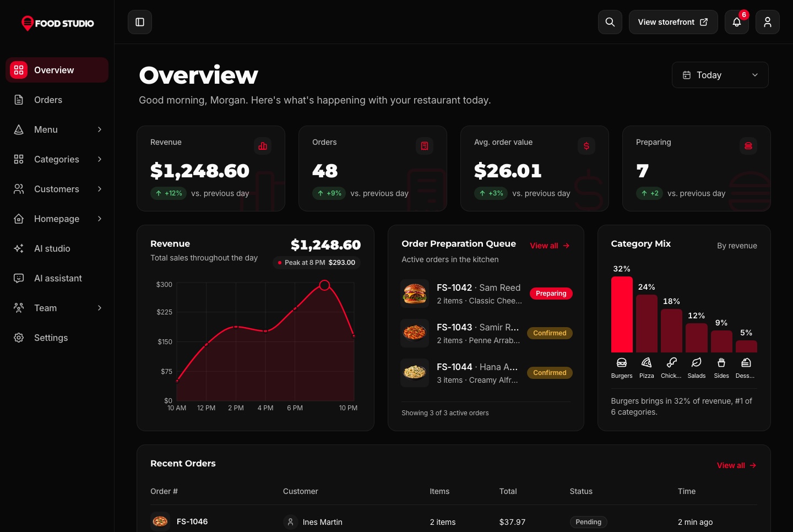Click the 32% Burgers revenue bar
Viewport: 793px width, 532px height.
point(622,314)
